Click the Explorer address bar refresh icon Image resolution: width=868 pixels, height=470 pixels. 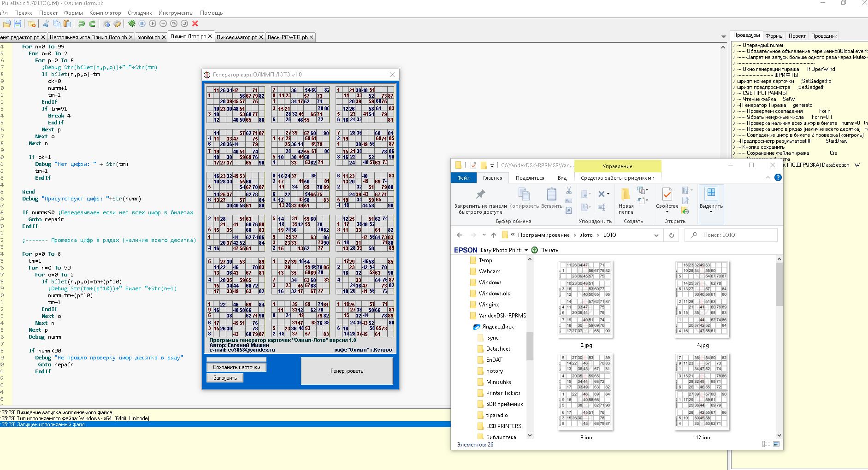pyautogui.click(x=671, y=235)
